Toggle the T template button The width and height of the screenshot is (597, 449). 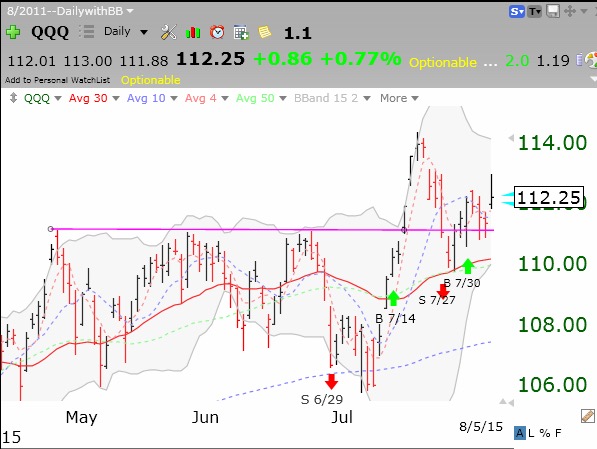tap(535, 12)
